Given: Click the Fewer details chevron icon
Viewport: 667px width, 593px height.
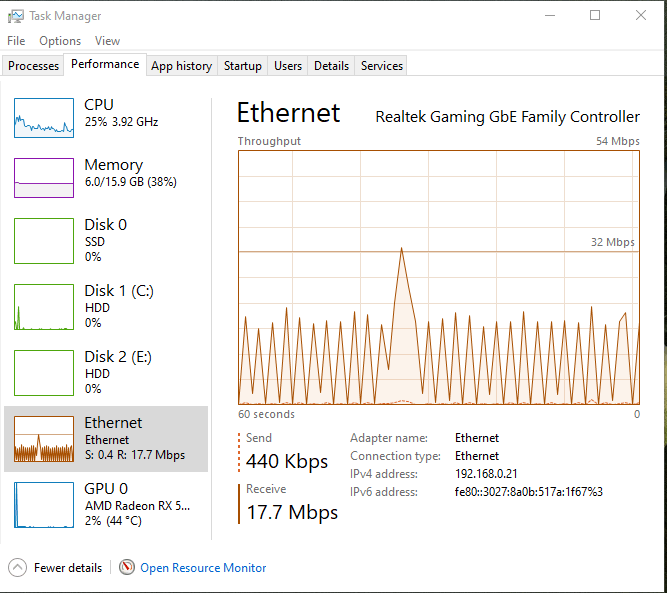Looking at the screenshot, I should pyautogui.click(x=17, y=567).
